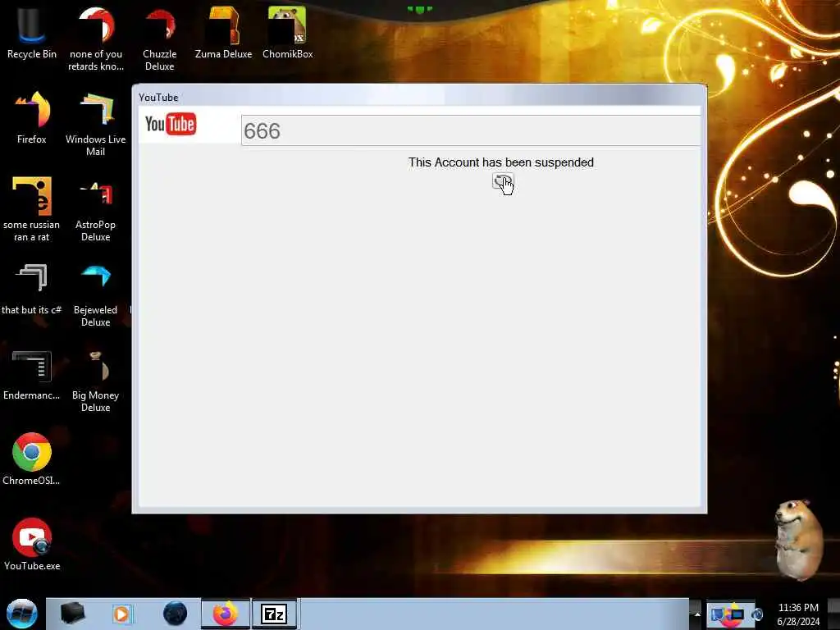Click the small button under the suspended message

click(502, 181)
